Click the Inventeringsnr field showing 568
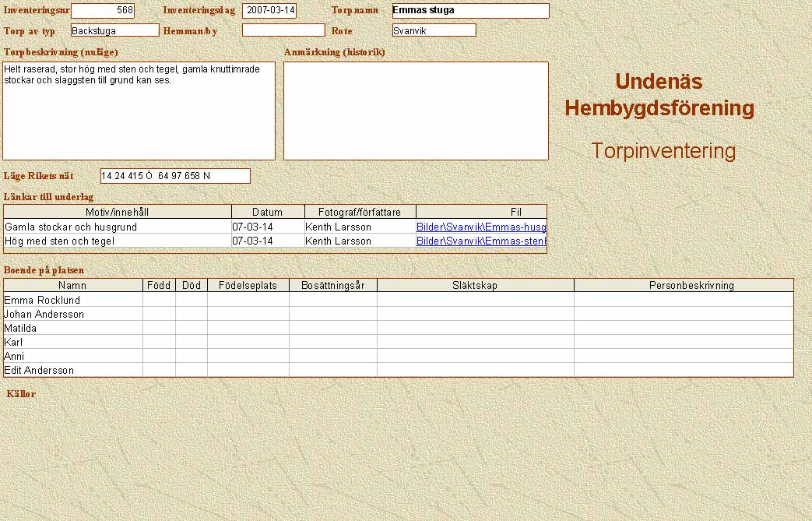Image resolution: width=812 pixels, height=521 pixels. tap(102, 11)
